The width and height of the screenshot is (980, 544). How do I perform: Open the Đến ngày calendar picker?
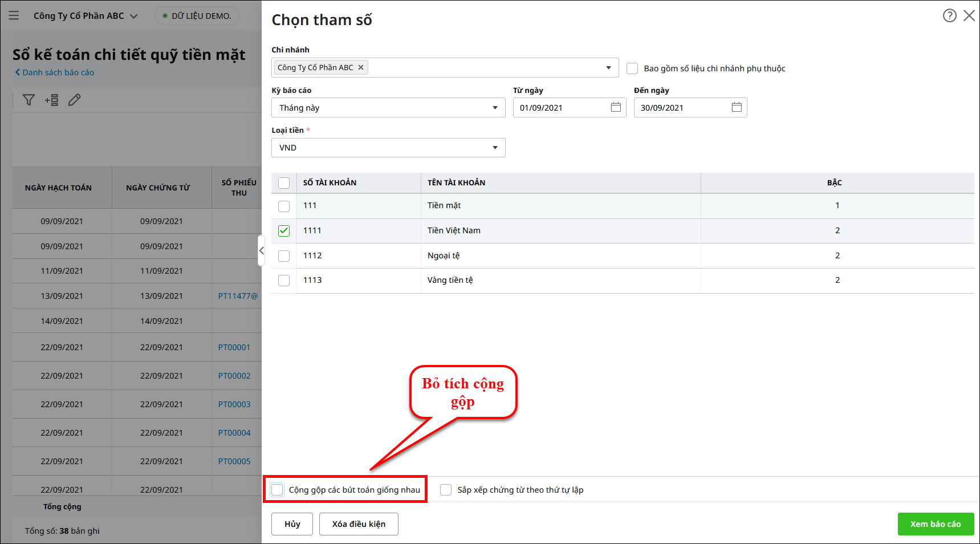737,107
